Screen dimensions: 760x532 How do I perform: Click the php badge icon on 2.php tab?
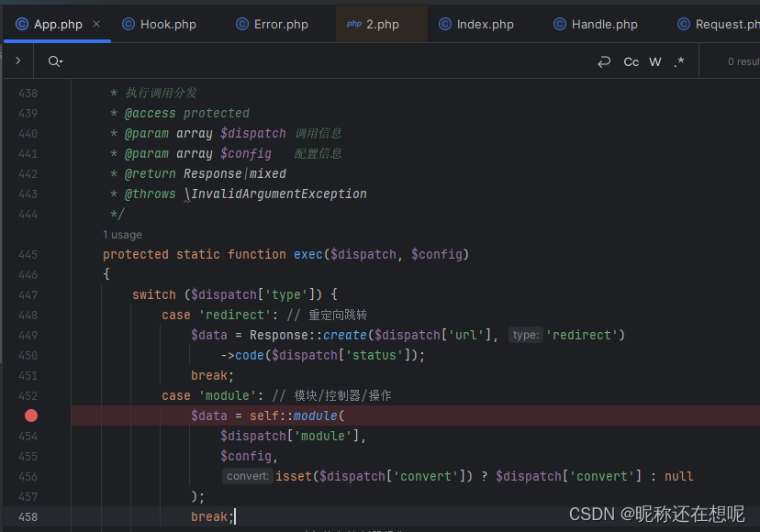tap(353, 25)
